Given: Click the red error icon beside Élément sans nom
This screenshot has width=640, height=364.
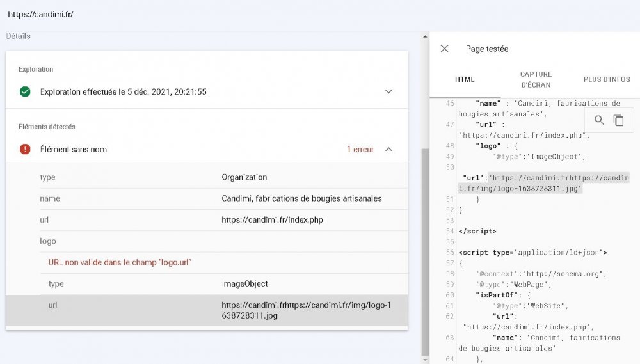Looking at the screenshot, I should coord(25,149).
